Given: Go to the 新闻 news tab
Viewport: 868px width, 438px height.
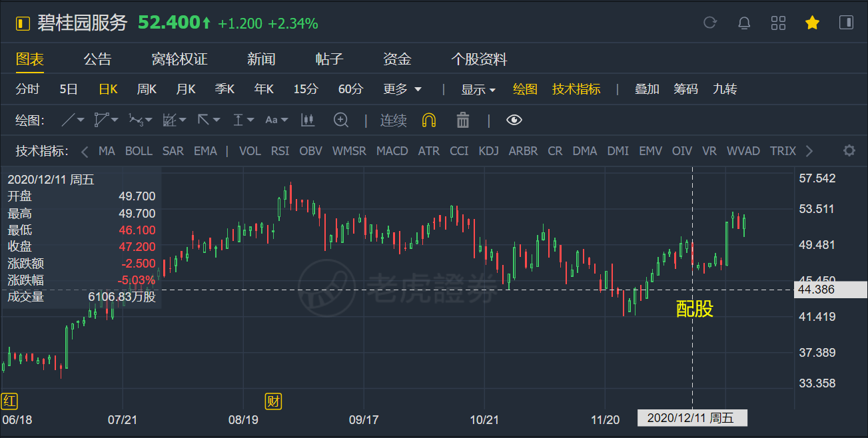Looking at the screenshot, I should pos(261,59).
